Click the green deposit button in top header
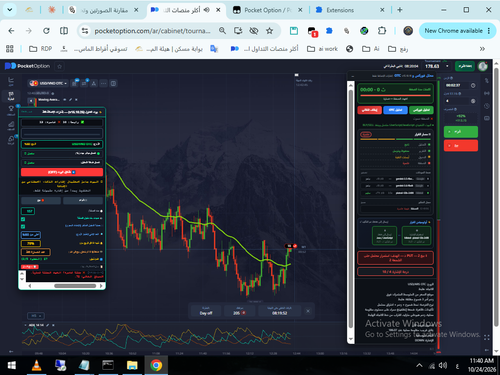Viewport: 500px width, 375px height. point(465,66)
